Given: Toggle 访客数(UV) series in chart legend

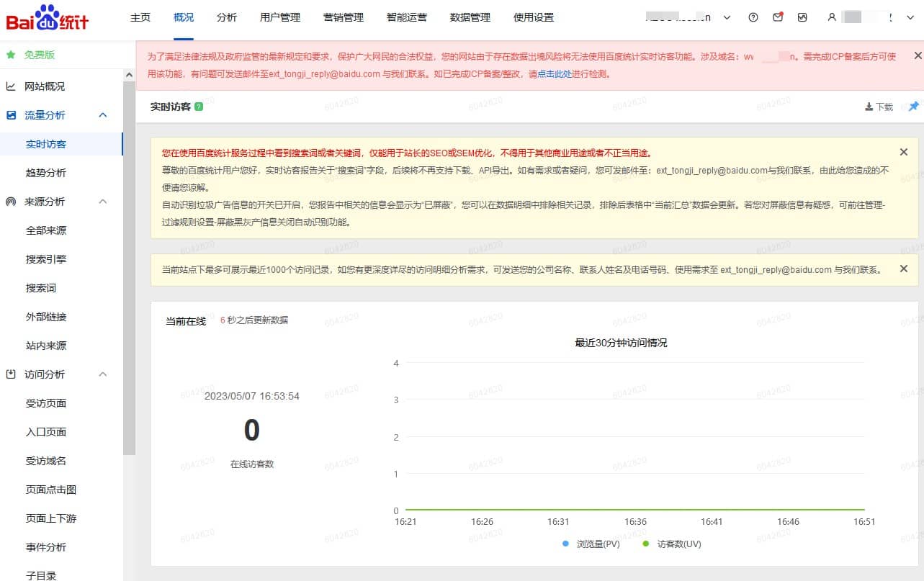Looking at the screenshot, I should click(x=671, y=544).
